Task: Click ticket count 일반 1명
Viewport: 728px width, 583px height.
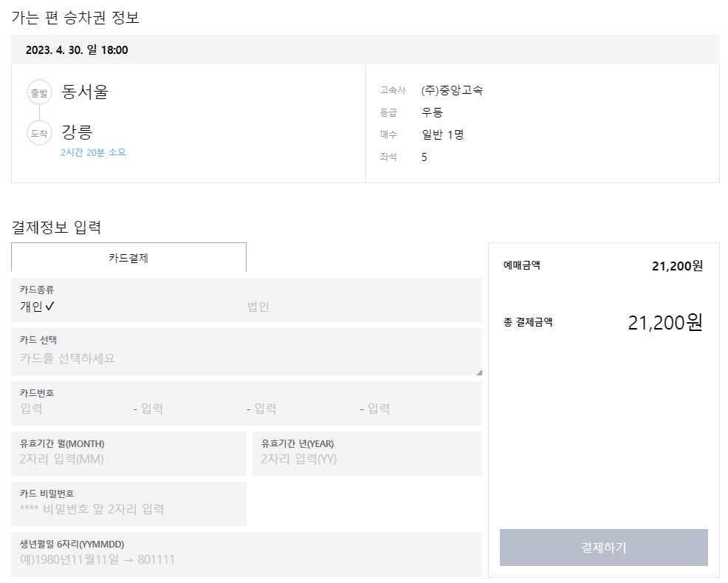Action: 442,134
